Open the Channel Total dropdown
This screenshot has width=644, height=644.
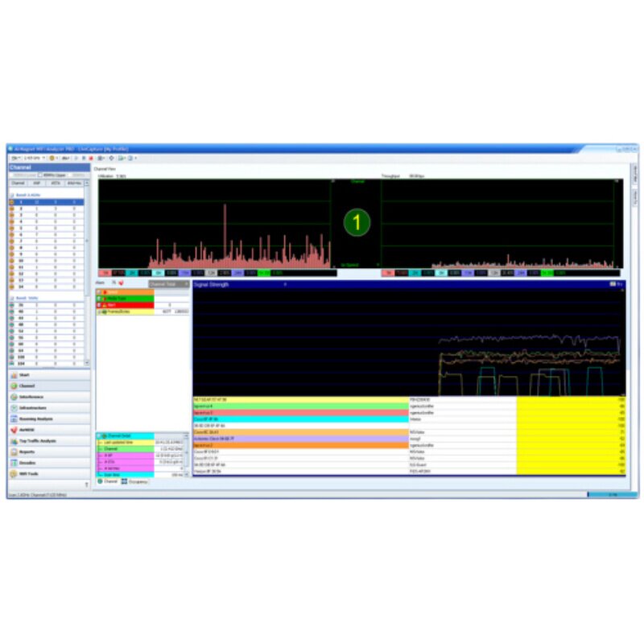pos(169,284)
